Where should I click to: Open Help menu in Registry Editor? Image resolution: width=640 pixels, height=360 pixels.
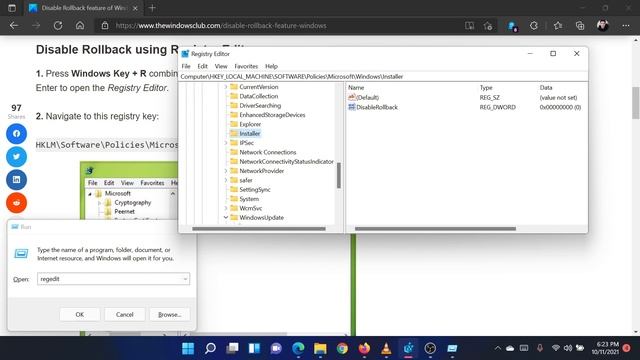point(271,66)
